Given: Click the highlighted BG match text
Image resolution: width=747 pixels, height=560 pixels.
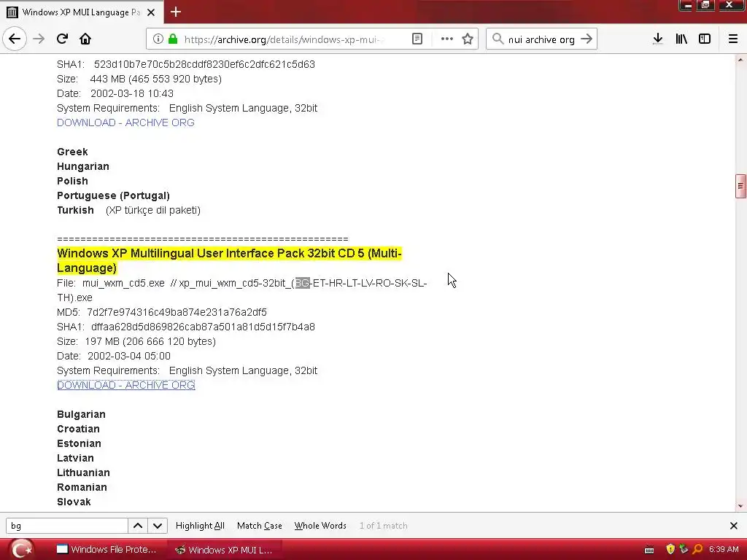Looking at the screenshot, I should coord(303,284).
